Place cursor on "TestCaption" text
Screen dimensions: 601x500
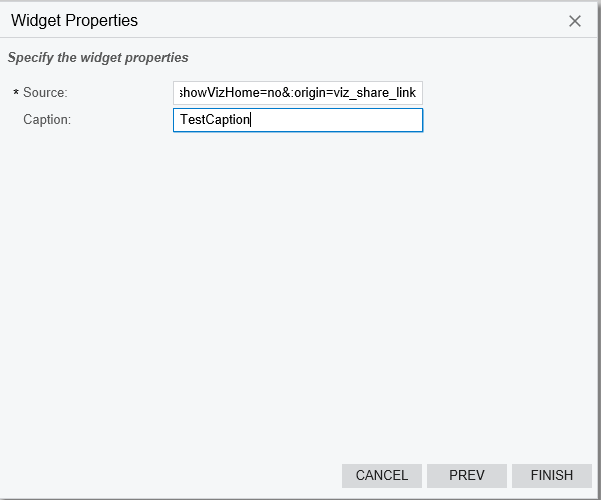[x=214, y=120]
